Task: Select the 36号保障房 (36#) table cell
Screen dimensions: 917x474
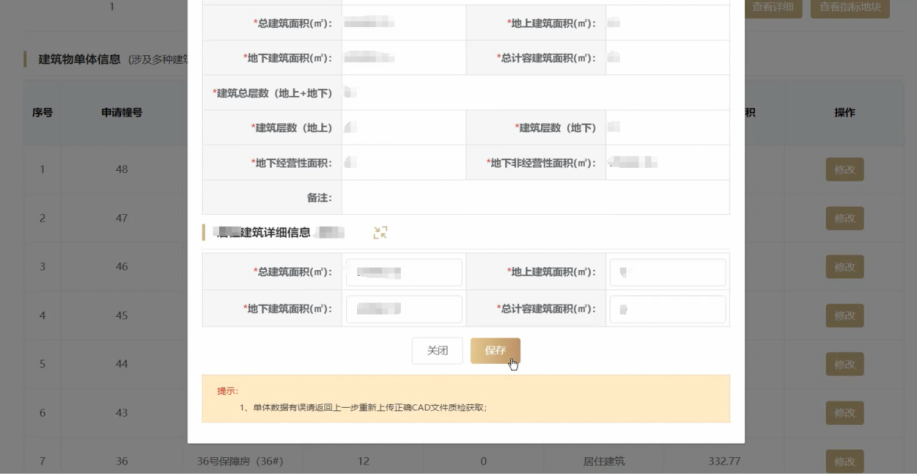Action: [236, 461]
